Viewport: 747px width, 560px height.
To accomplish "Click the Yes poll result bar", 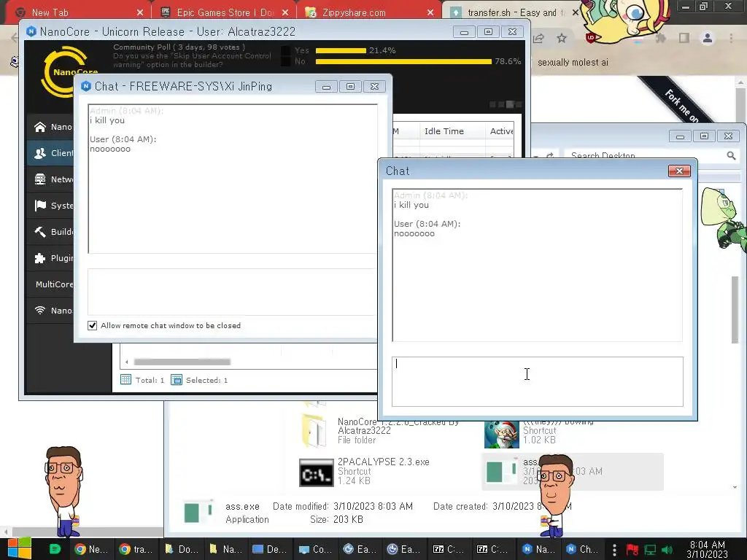I will pos(341,50).
